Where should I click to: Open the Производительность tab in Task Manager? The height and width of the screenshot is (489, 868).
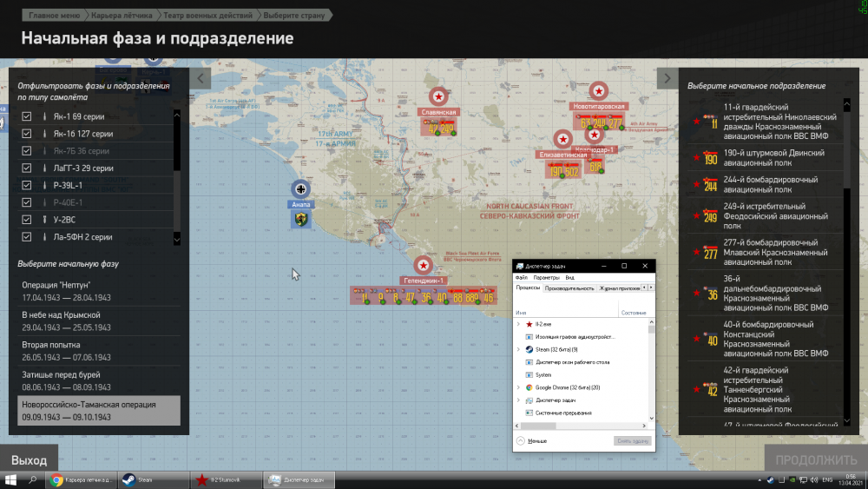pyautogui.click(x=569, y=287)
